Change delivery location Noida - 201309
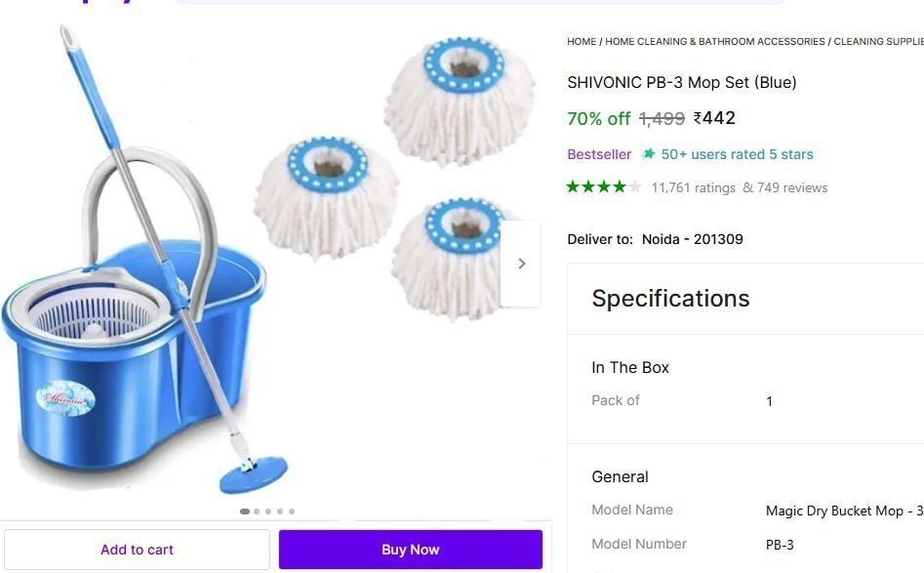The height and width of the screenshot is (573, 924). click(x=692, y=239)
